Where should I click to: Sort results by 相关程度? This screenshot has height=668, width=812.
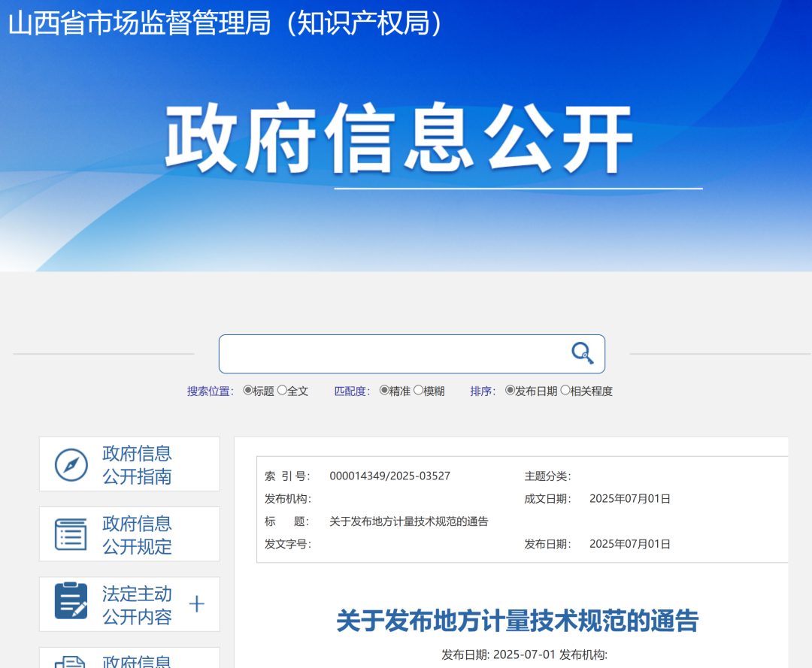(x=565, y=391)
